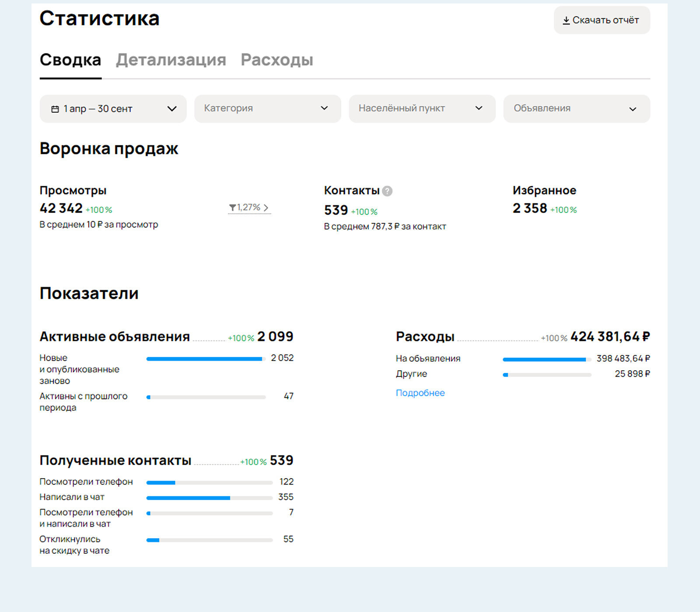Switch to the Детализация tab
700x612 pixels.
click(x=171, y=60)
